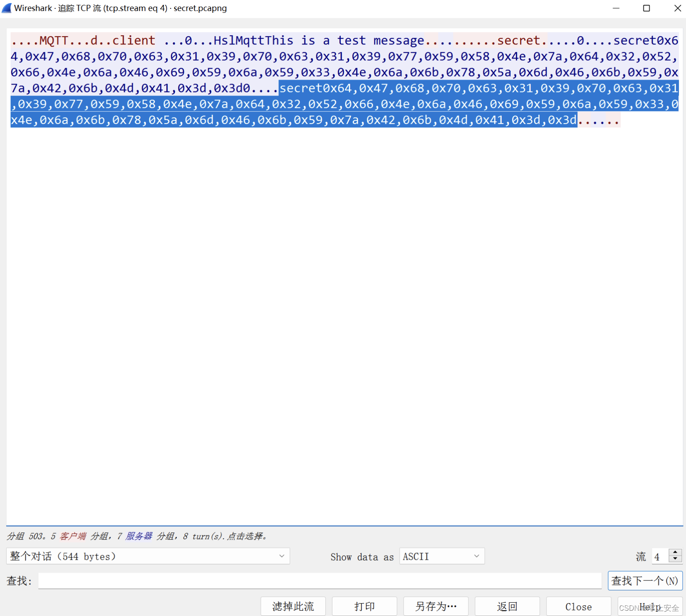Screen dimensions: 686x616
Task: Click the red 'client' text in stream
Action: 134,40
